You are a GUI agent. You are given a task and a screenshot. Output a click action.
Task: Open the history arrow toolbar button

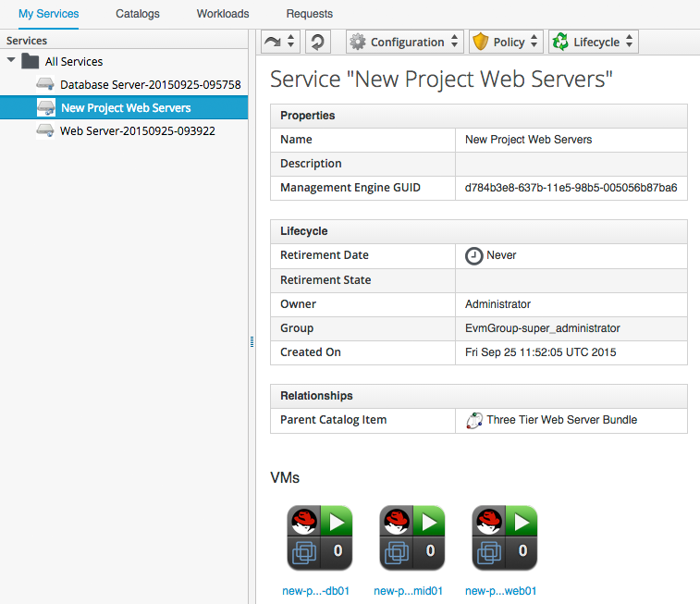(280, 42)
